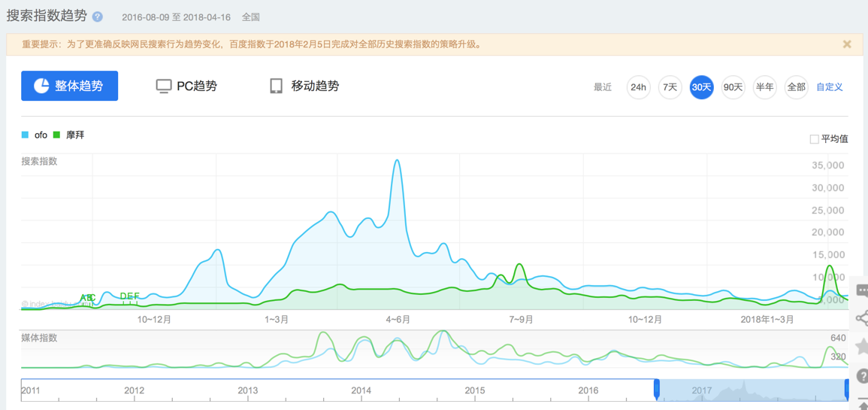Choose the 半年 half-year range

(764, 87)
